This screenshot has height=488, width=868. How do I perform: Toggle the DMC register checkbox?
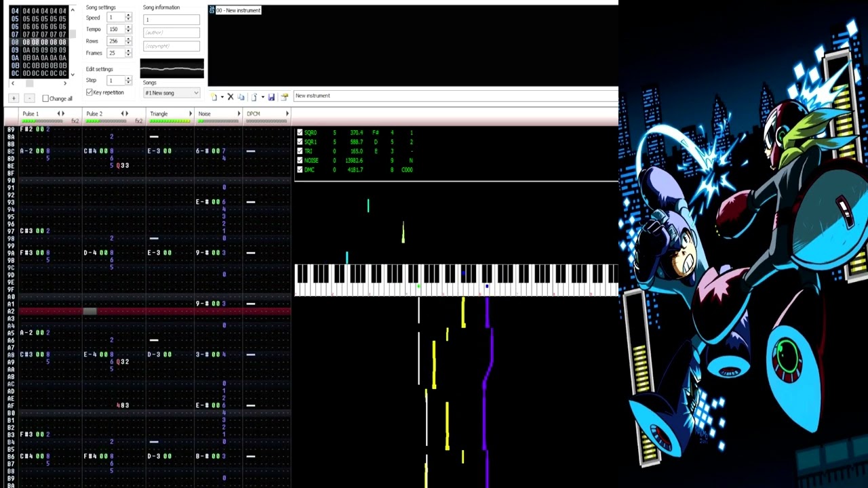(300, 169)
